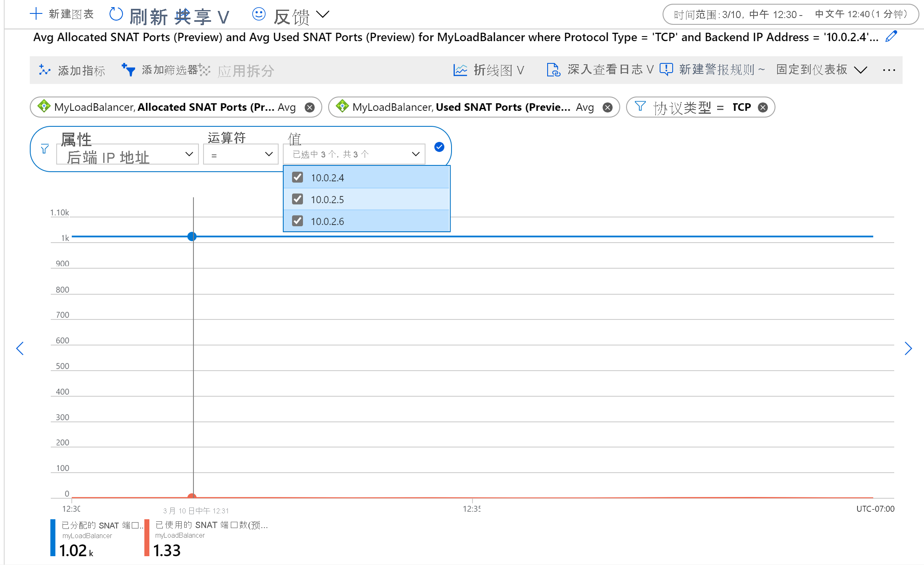This screenshot has height=565, width=924.
Task: Open more options ellipsis menu
Action: [889, 70]
